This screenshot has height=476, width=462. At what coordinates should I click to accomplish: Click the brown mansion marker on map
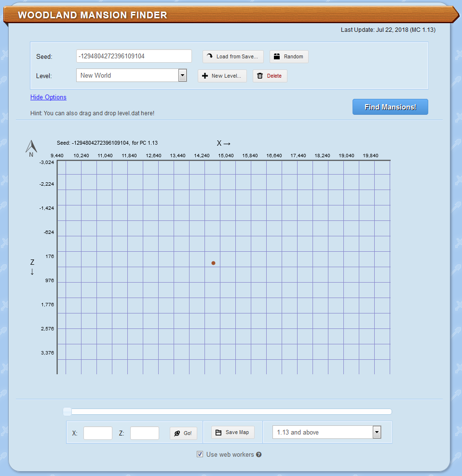(x=213, y=263)
